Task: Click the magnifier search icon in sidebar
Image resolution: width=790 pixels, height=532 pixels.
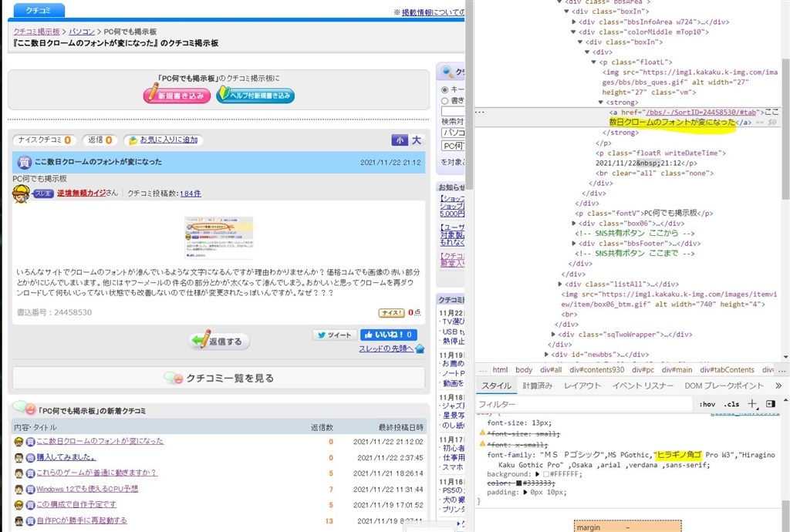Action: click(x=447, y=72)
